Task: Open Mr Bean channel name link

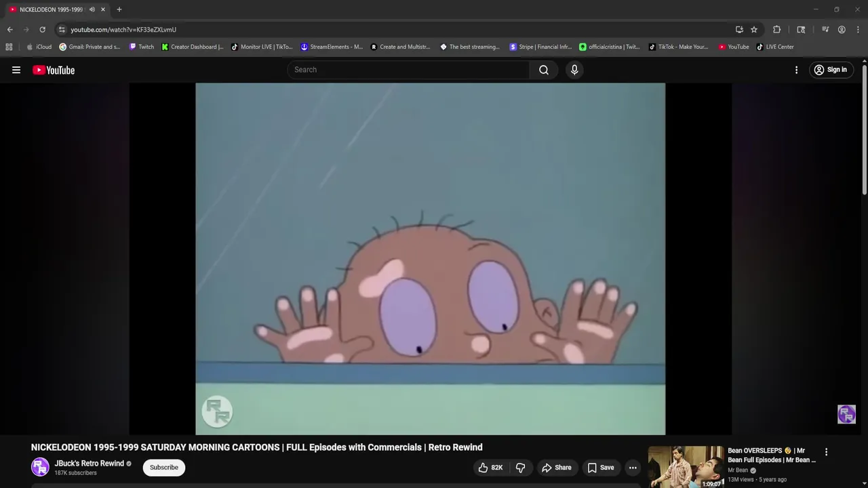Action: tap(738, 470)
